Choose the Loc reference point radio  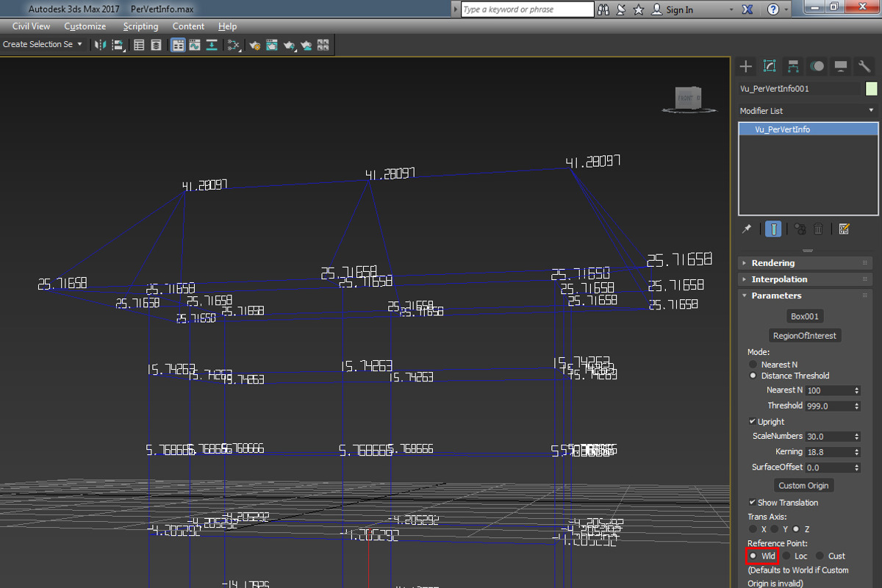point(786,556)
